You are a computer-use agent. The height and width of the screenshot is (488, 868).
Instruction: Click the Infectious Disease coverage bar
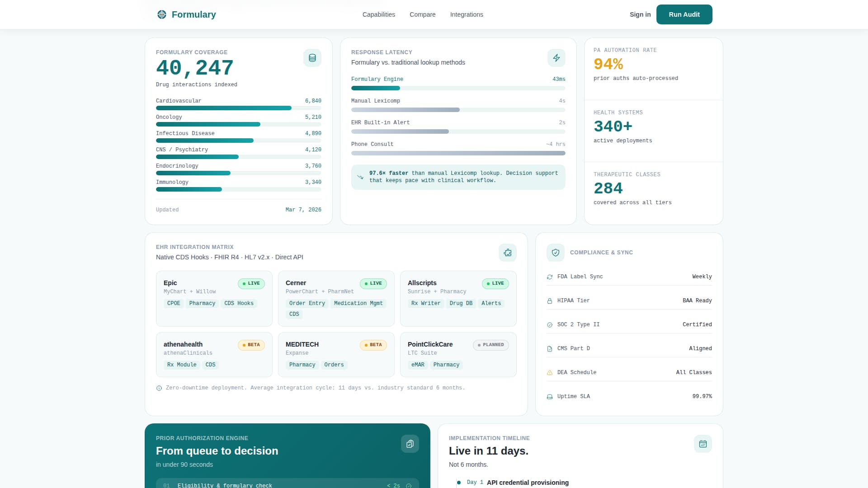click(x=239, y=141)
